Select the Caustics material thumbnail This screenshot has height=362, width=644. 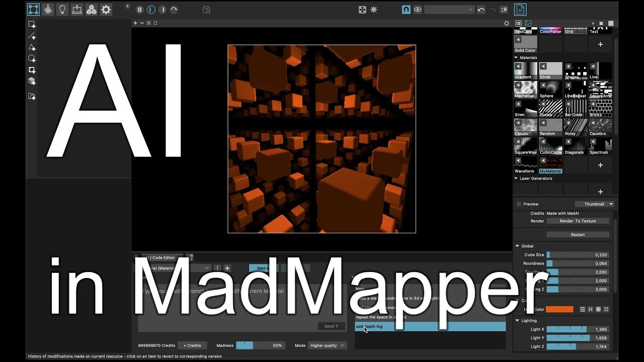(600, 127)
